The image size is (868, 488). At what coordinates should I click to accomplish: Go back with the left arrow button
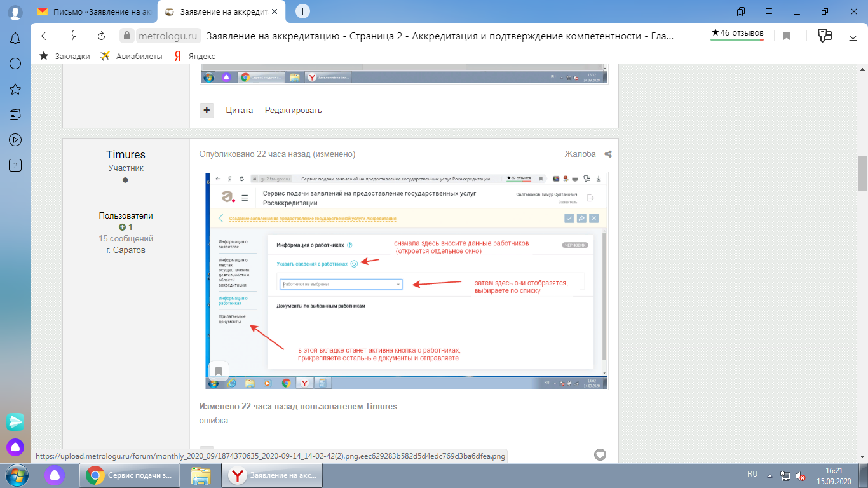click(x=46, y=36)
